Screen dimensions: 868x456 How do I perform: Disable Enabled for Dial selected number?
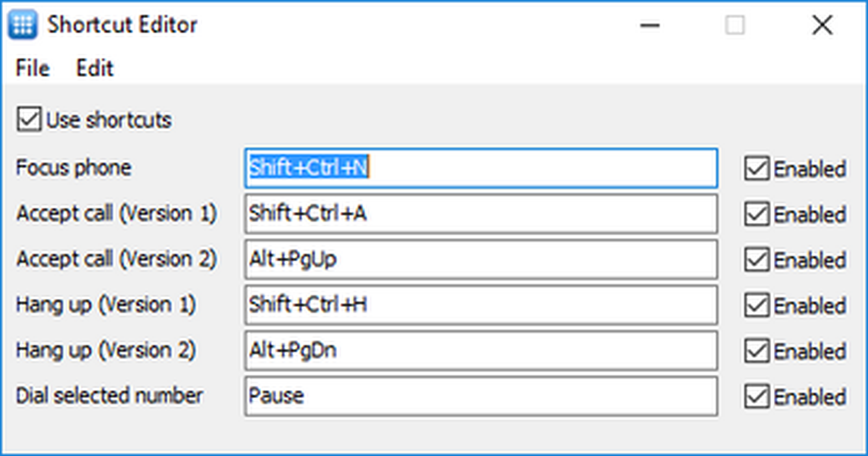click(x=757, y=397)
